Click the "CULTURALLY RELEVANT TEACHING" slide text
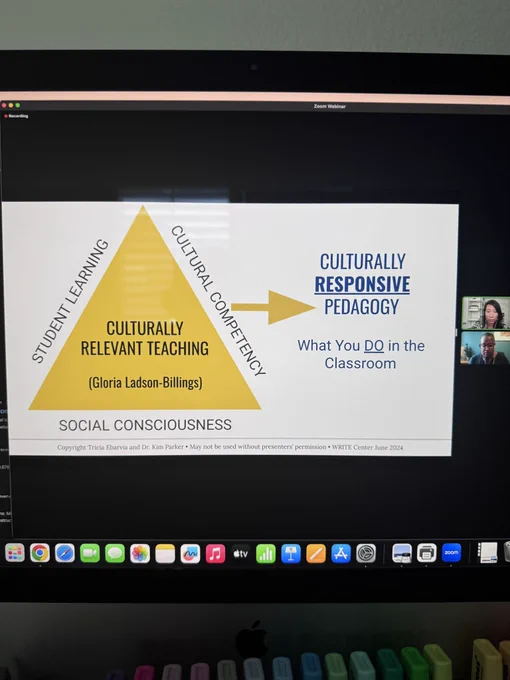 tap(145, 338)
